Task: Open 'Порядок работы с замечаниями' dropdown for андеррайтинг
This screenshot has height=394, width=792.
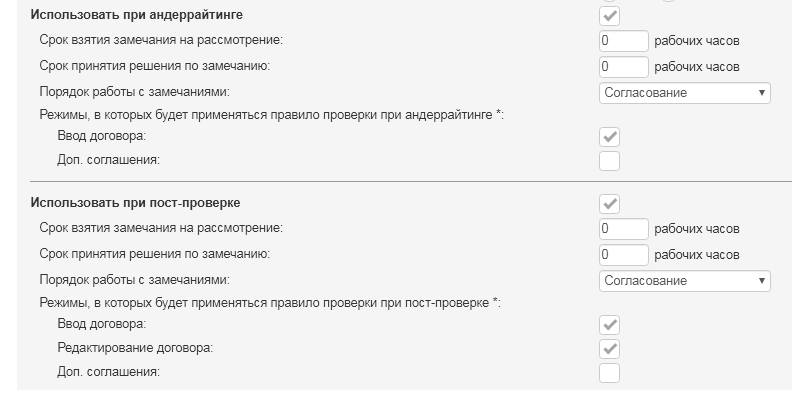Action: coord(684,93)
